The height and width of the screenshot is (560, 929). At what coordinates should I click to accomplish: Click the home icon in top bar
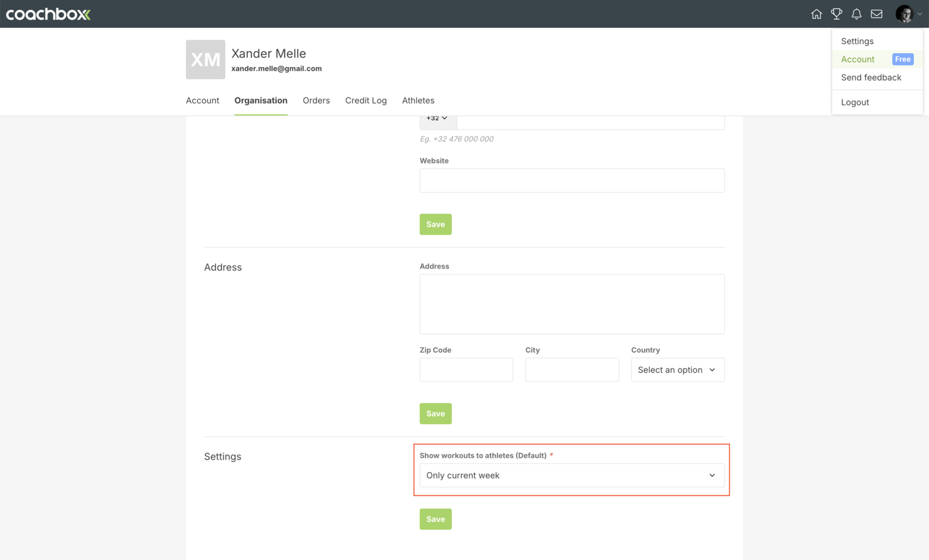tap(816, 14)
